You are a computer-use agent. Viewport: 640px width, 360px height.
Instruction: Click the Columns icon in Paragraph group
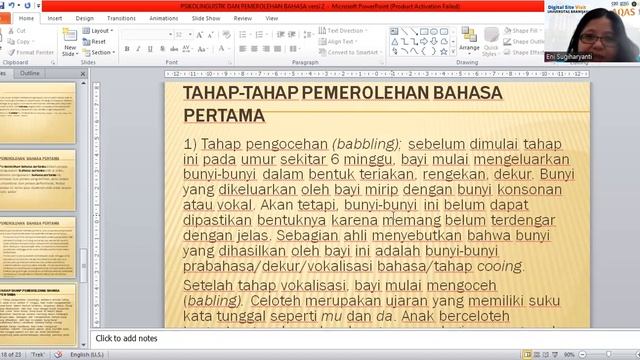[294, 49]
